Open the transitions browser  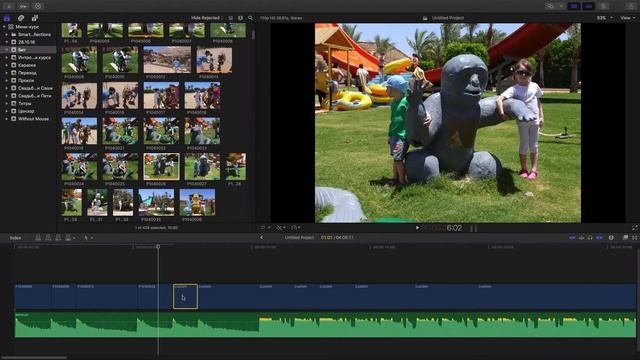click(x=635, y=238)
